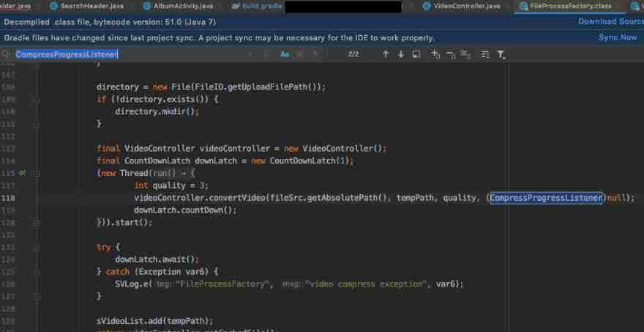Screen dimensions: 644x332
Task: Click the Download Sources link
Action: click(610, 21)
